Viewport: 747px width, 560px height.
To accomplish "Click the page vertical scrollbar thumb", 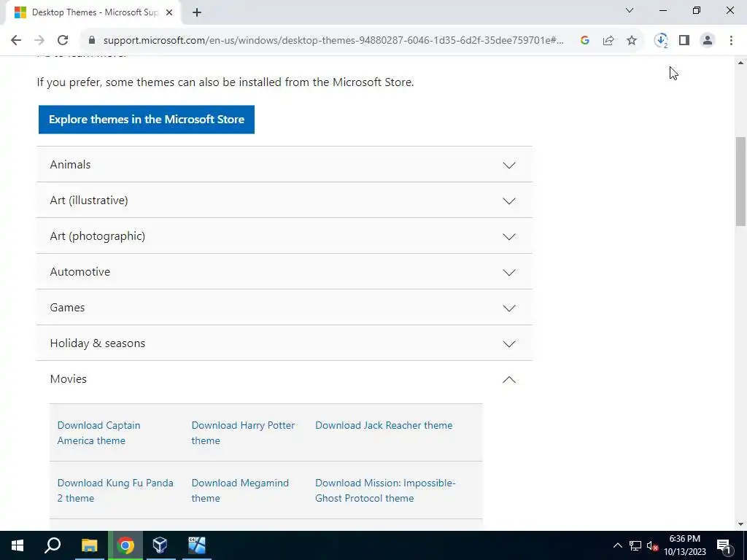I will click(x=740, y=182).
